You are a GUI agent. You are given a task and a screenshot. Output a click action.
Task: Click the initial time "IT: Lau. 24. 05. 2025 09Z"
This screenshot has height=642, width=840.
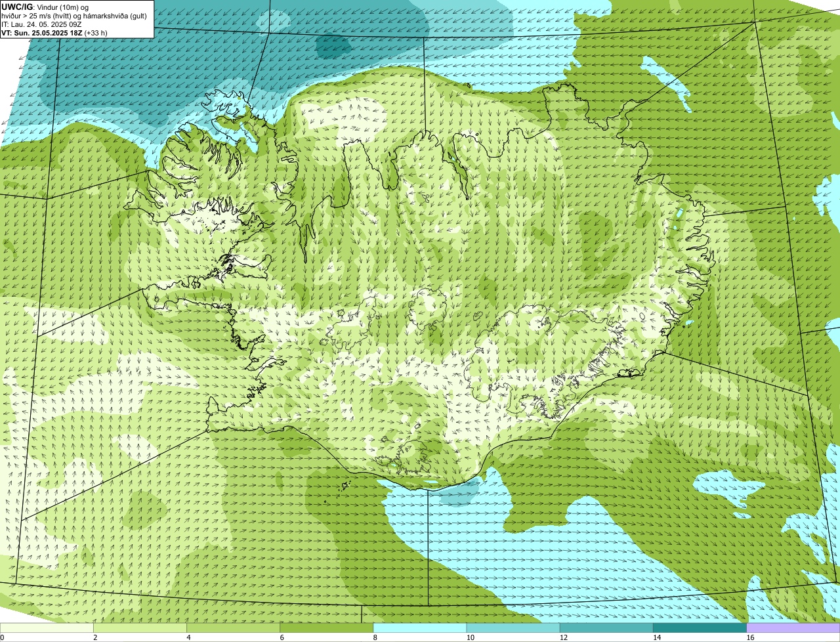coord(41,24)
